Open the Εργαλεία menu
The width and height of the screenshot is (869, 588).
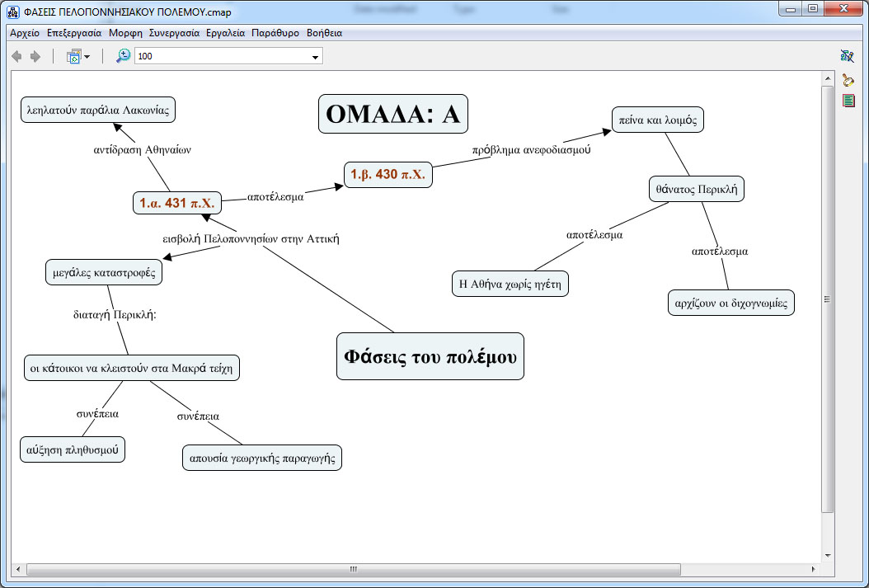(x=225, y=33)
